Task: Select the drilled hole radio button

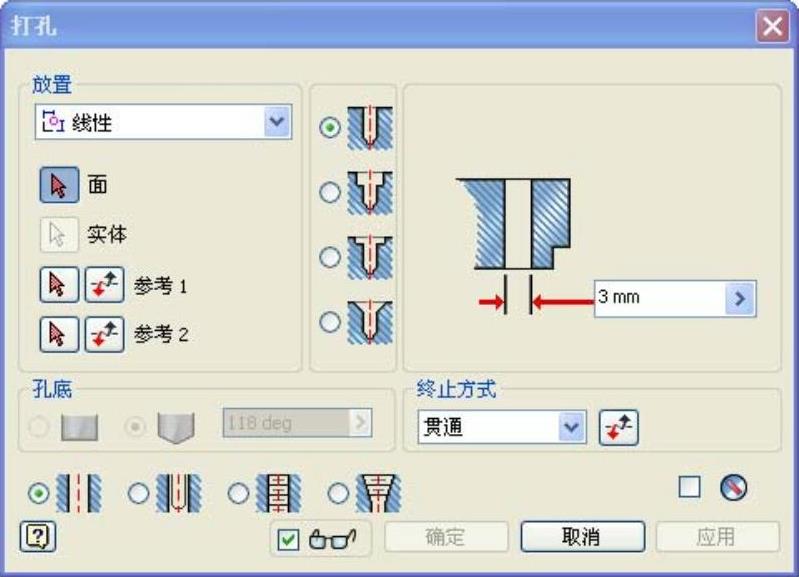Action: tap(330, 127)
